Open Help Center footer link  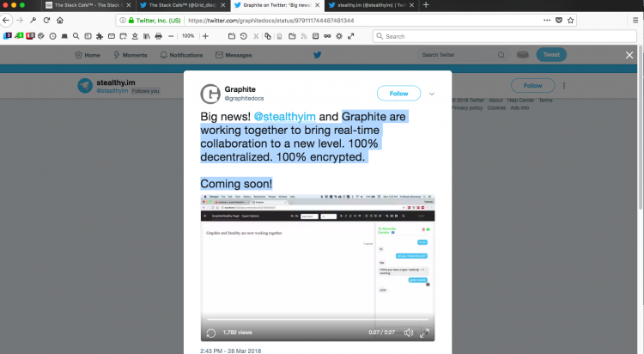[520, 101]
